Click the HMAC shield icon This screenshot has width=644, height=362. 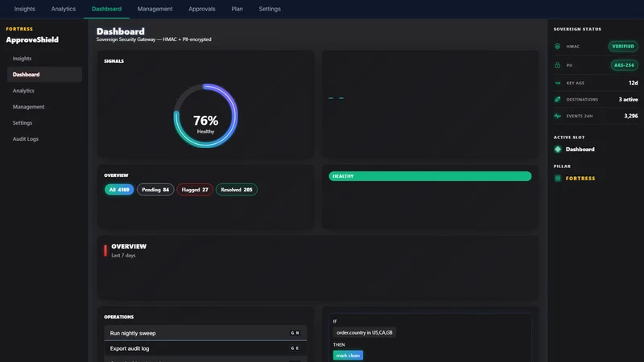pyautogui.click(x=557, y=47)
